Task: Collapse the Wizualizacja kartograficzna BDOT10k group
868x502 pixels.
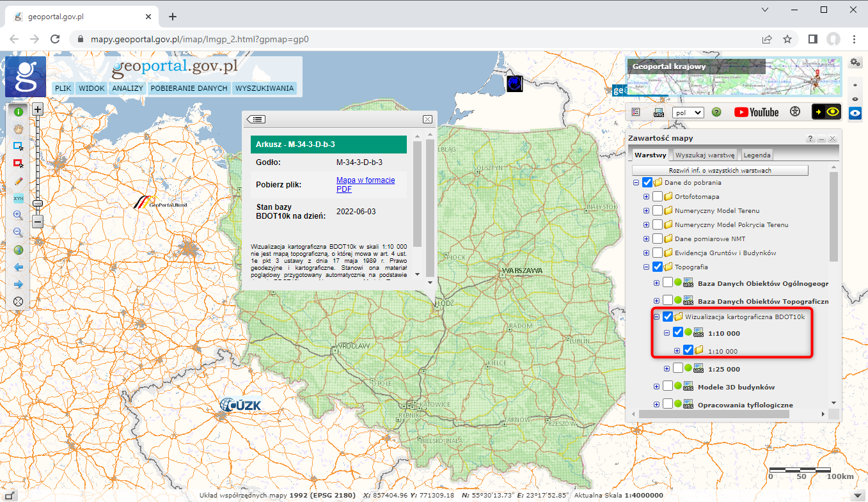Action: pyautogui.click(x=656, y=317)
